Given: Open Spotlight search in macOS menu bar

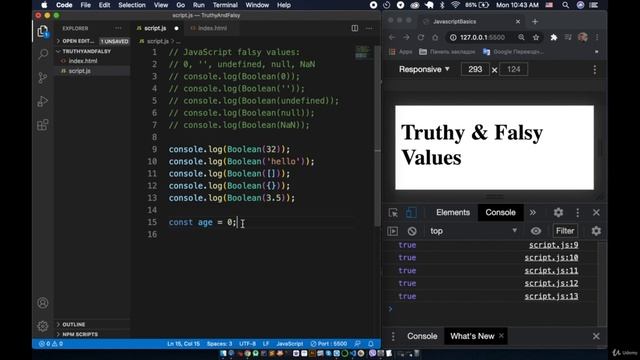Looking at the screenshot, I should (x=565, y=5).
